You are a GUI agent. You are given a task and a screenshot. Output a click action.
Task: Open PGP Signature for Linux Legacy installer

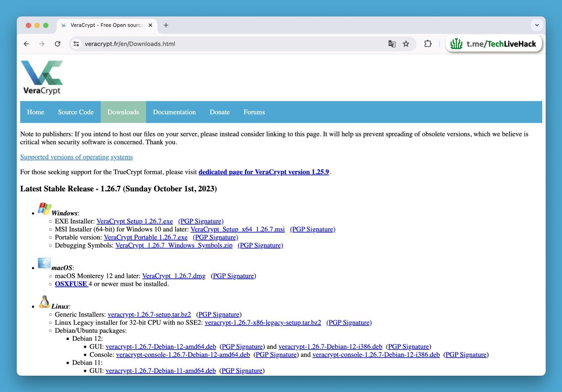pos(349,323)
